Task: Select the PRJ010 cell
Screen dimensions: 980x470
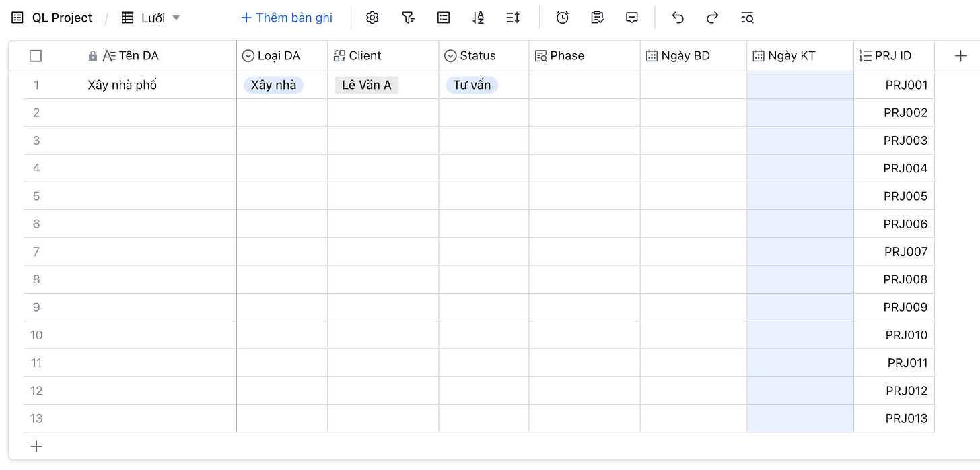Action: (894, 335)
